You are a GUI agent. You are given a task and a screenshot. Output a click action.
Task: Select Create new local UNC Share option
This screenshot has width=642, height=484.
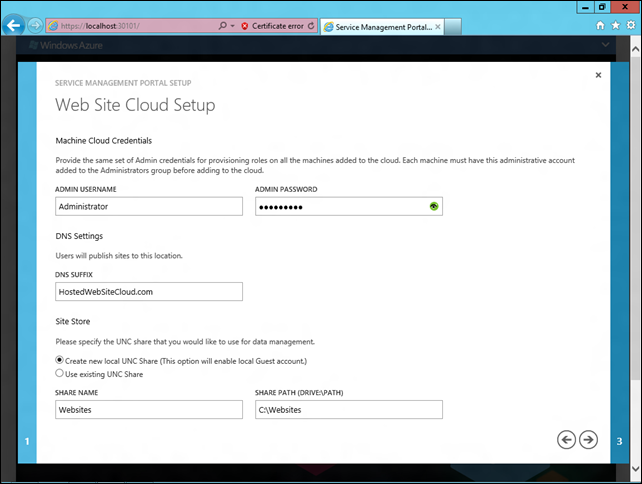tap(59, 360)
